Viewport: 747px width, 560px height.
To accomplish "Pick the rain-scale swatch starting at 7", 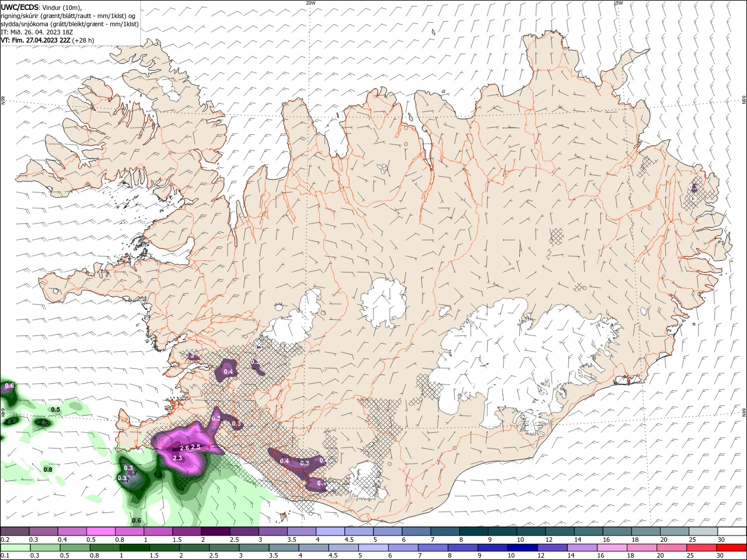I will click(432, 548).
